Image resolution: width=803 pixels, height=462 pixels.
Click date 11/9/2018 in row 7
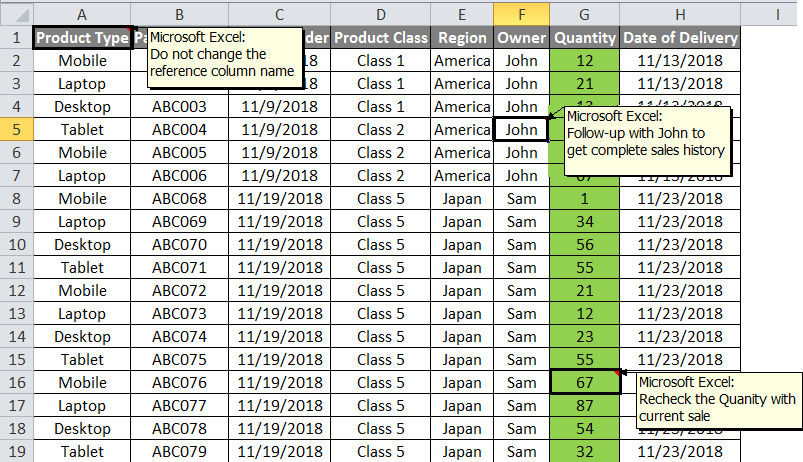click(280, 176)
